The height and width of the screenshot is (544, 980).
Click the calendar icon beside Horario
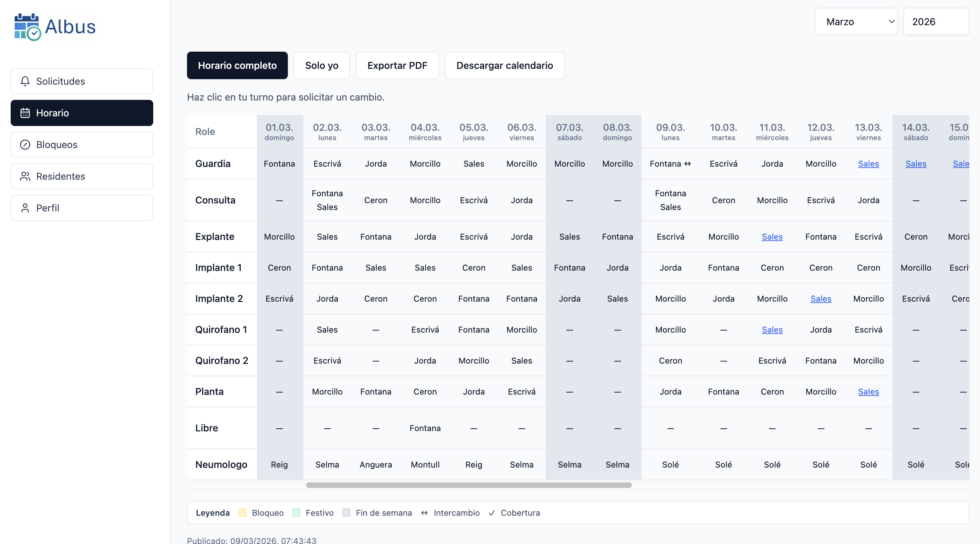coord(25,113)
